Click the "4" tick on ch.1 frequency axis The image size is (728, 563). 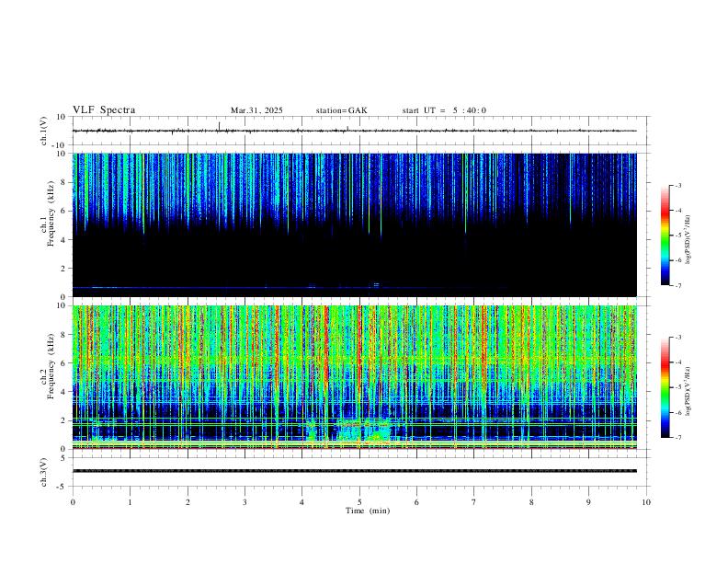coord(64,240)
